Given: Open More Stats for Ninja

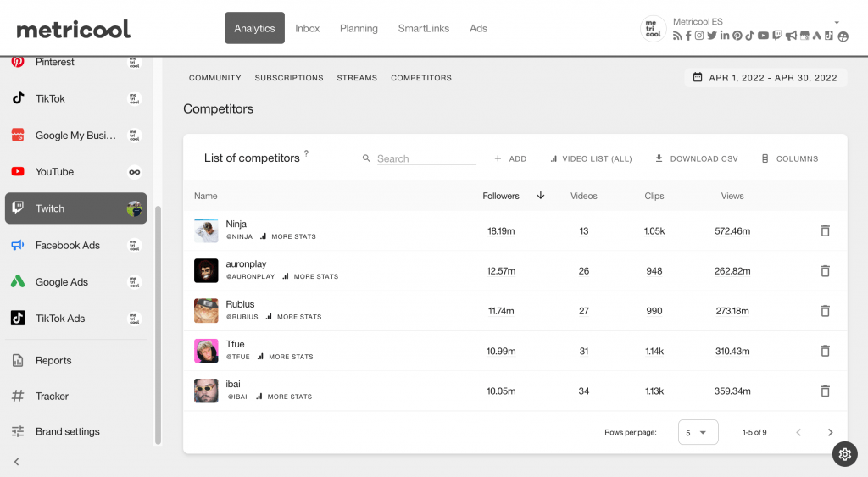Looking at the screenshot, I should click(288, 236).
